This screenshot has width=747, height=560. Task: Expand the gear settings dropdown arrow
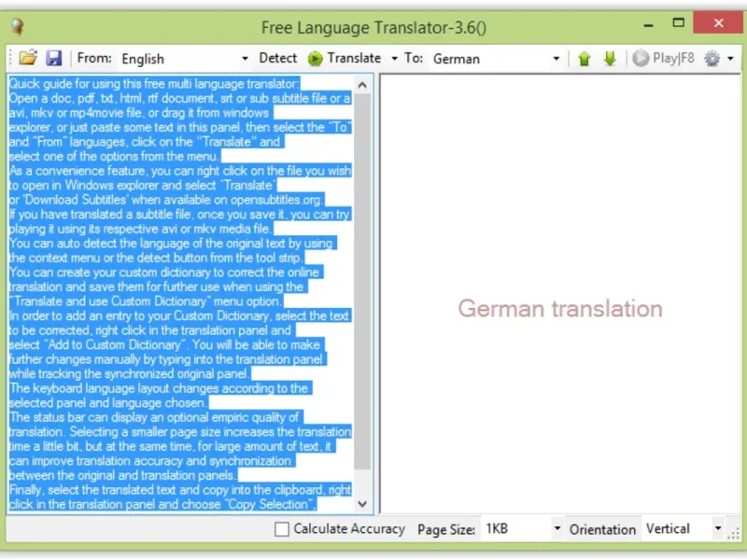tap(731, 59)
